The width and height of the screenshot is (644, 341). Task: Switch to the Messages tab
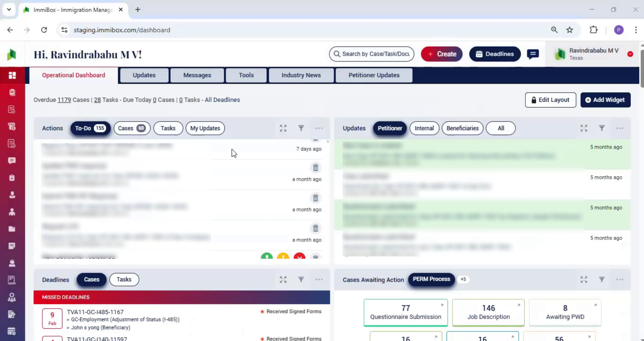coord(197,75)
